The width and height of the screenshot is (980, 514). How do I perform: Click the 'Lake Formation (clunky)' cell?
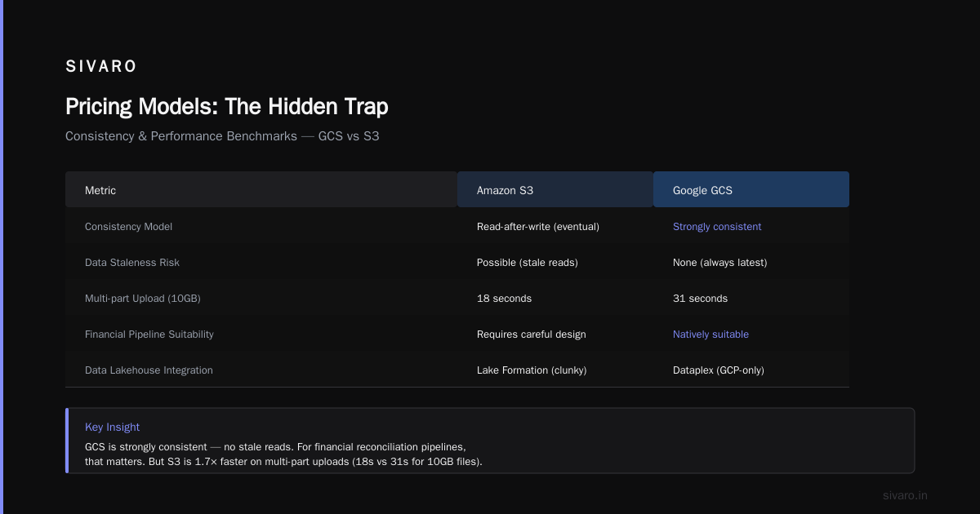point(532,370)
